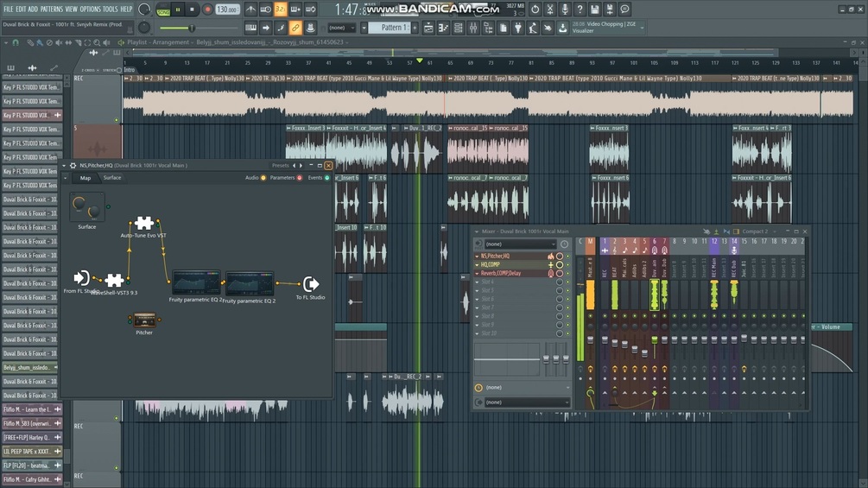The image size is (868, 488).
Task: Open the playlist view toolbar icon
Action: (x=428, y=28)
